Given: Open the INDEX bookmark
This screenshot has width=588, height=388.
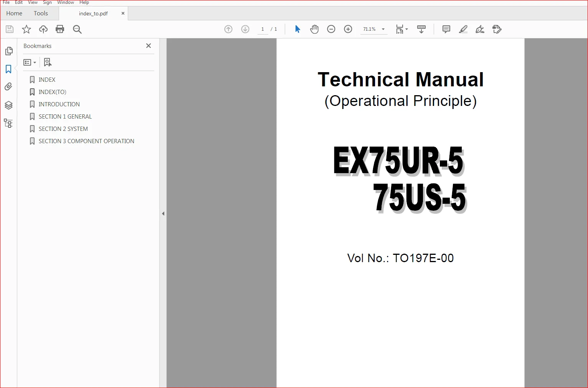Looking at the screenshot, I should [x=47, y=79].
